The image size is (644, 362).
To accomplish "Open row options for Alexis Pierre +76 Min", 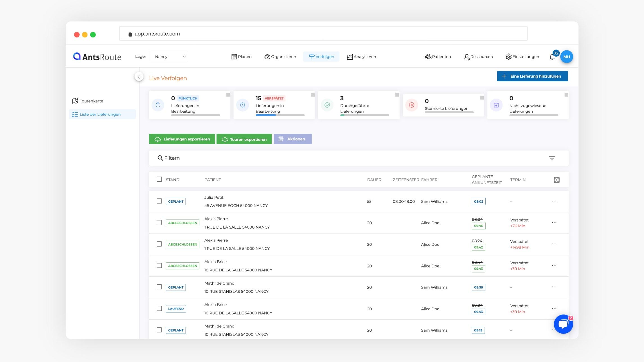I will (554, 222).
